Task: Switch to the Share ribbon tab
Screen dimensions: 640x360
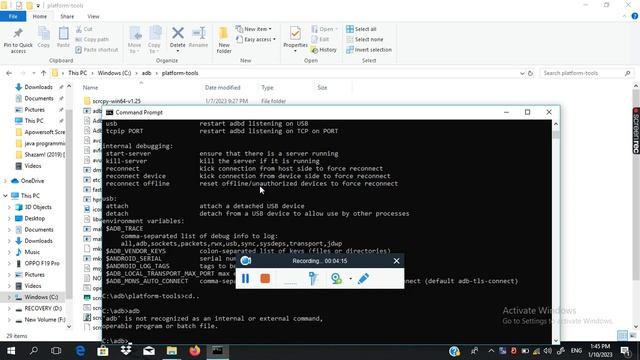Action: point(67,16)
